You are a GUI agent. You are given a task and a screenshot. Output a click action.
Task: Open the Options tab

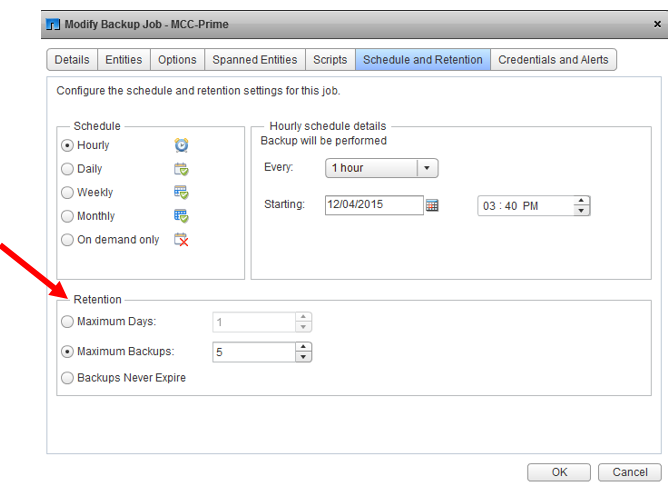pyautogui.click(x=177, y=60)
